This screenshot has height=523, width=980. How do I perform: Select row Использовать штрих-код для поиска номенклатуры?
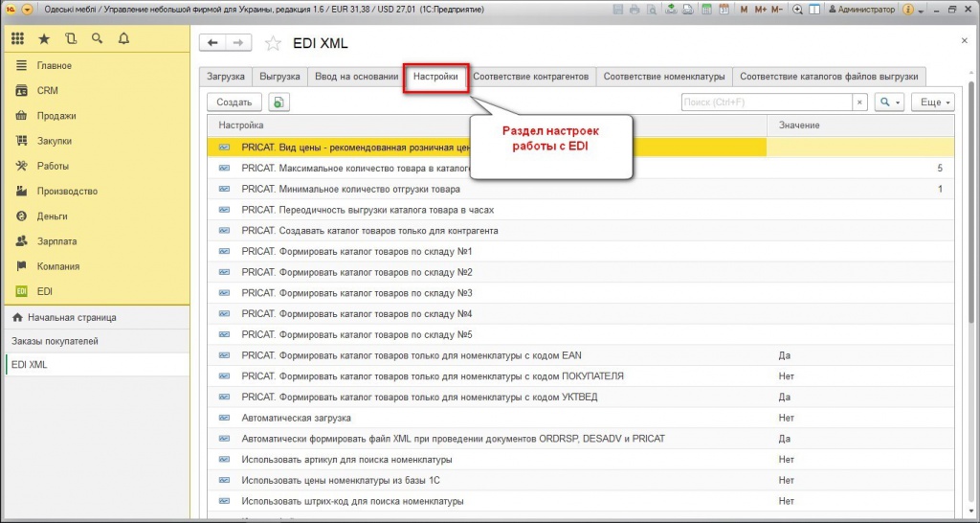[581, 501]
